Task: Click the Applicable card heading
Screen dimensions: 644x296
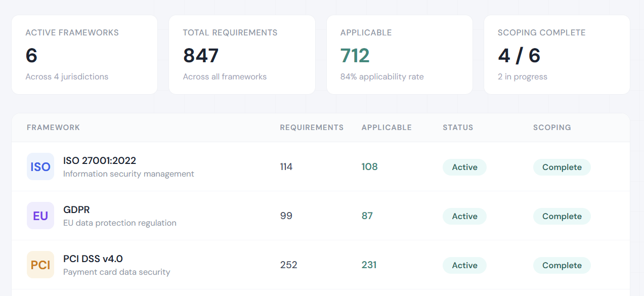Action: coord(366,32)
